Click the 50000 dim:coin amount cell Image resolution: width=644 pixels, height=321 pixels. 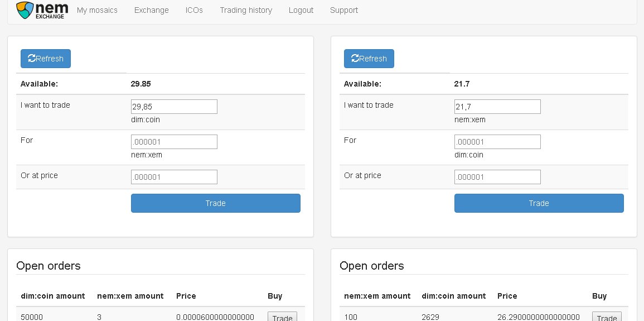click(x=32, y=317)
